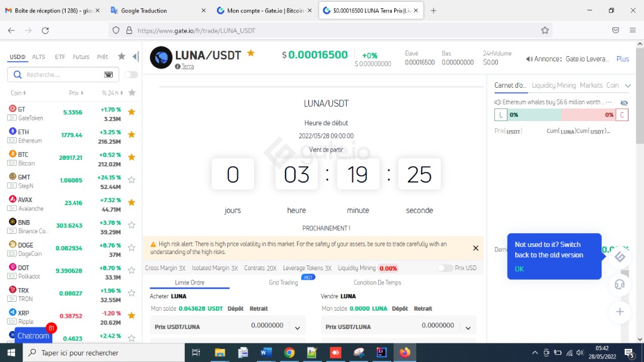
Task: Select the USD market tab
Action: [x=17, y=57]
